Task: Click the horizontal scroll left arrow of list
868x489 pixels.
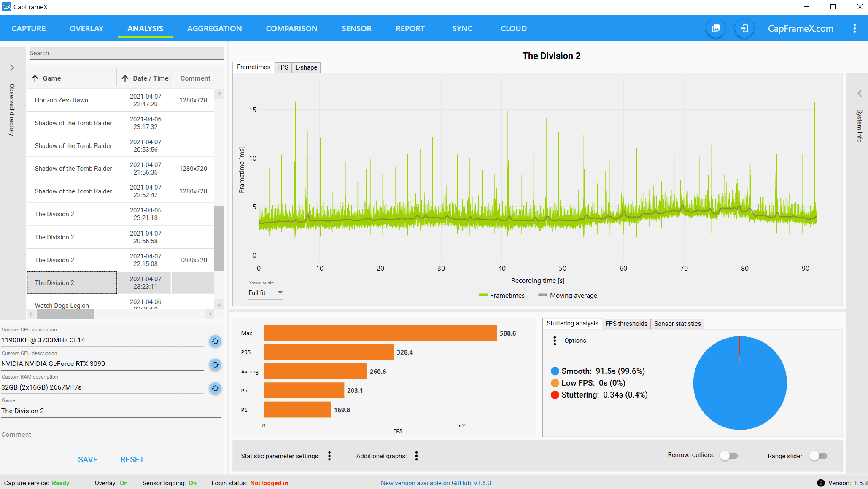Action: point(31,314)
